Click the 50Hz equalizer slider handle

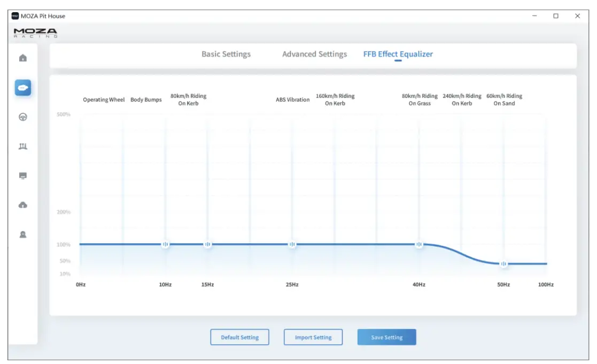pos(503,264)
